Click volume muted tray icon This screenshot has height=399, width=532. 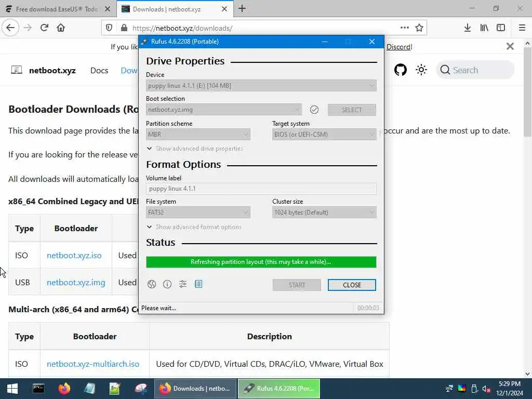coord(486,389)
